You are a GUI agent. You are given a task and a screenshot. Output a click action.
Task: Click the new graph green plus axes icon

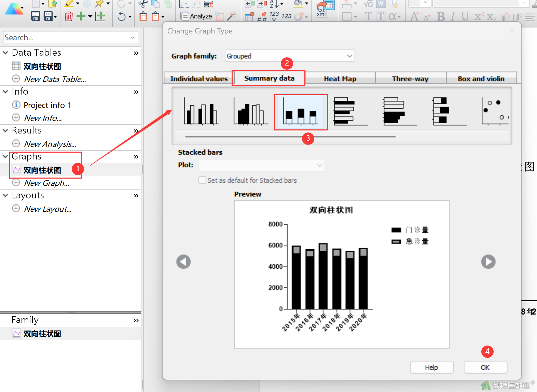point(100,16)
